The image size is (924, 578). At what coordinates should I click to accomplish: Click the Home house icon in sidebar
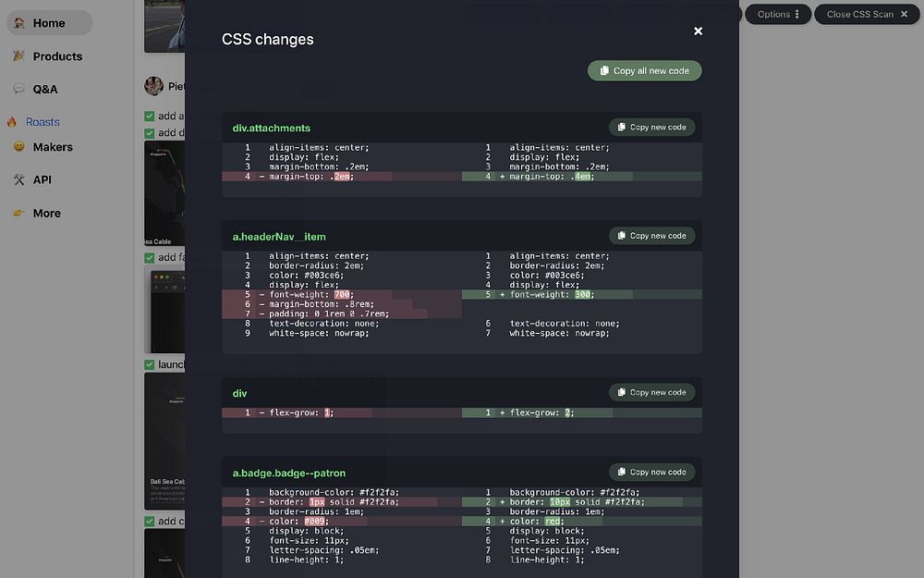pyautogui.click(x=19, y=23)
